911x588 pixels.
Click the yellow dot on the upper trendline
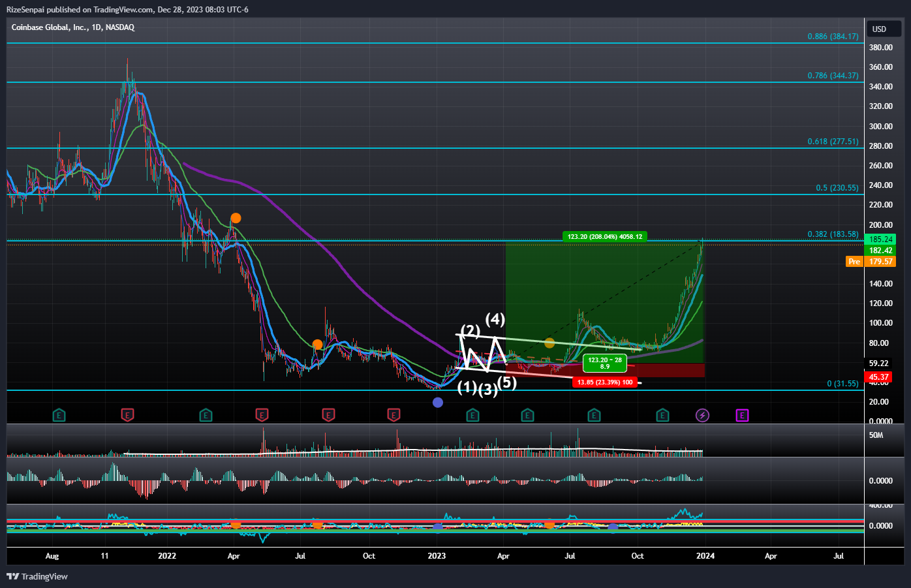pos(549,343)
